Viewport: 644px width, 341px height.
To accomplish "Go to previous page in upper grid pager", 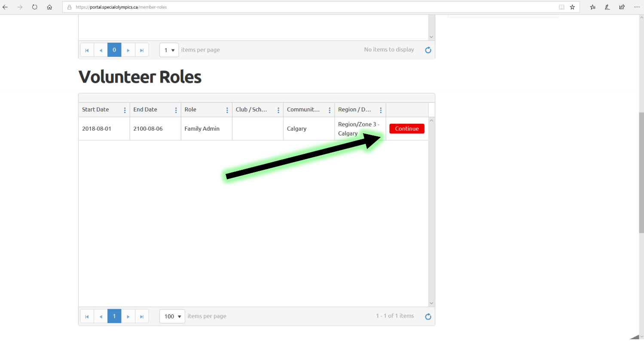I will click(x=101, y=50).
